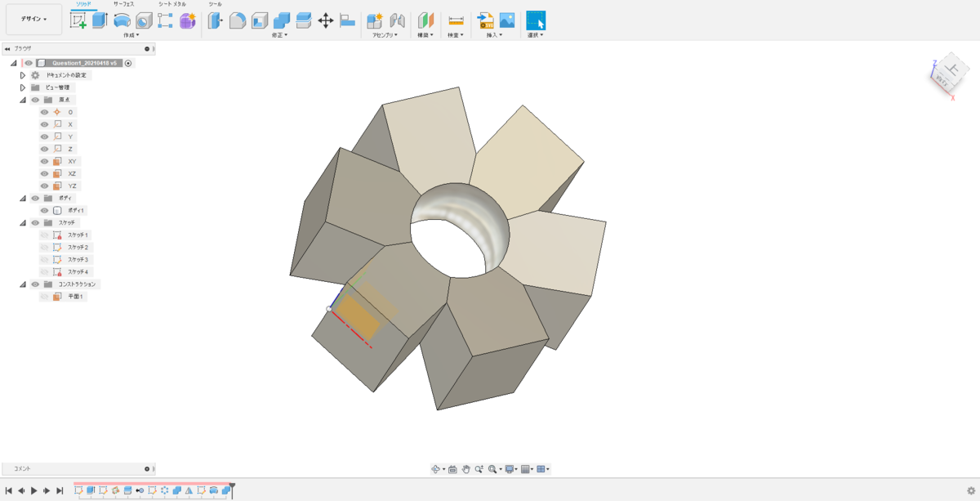Jump timeline to the end
Image resolution: width=980 pixels, height=501 pixels.
[x=60, y=491]
